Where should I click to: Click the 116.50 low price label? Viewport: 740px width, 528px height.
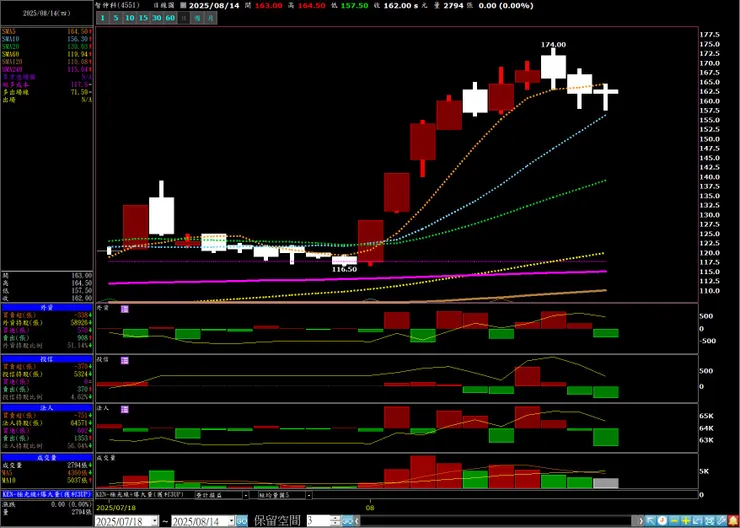click(x=344, y=269)
